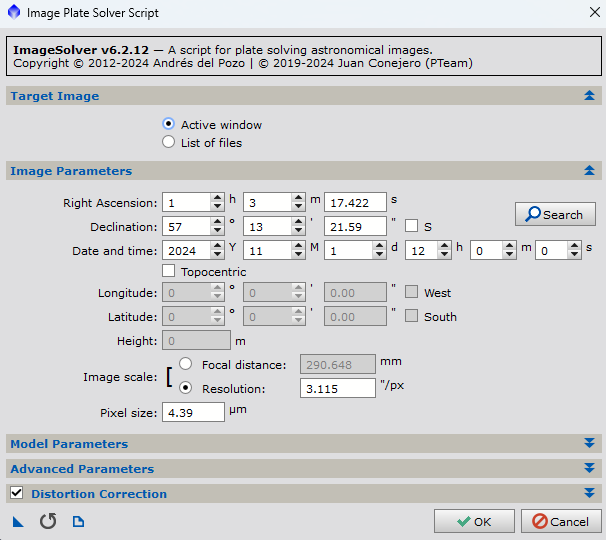606x540 pixels.
Task: Enable the Topocentric checkbox
Action: [x=169, y=271]
